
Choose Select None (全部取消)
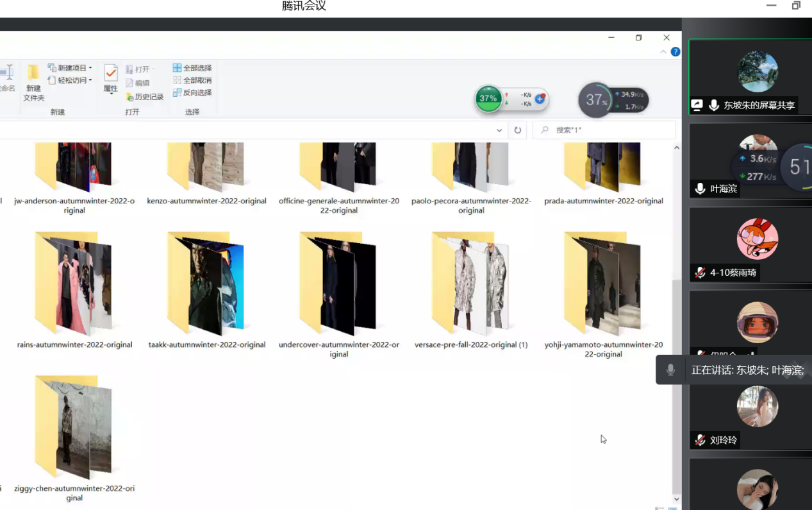click(192, 80)
